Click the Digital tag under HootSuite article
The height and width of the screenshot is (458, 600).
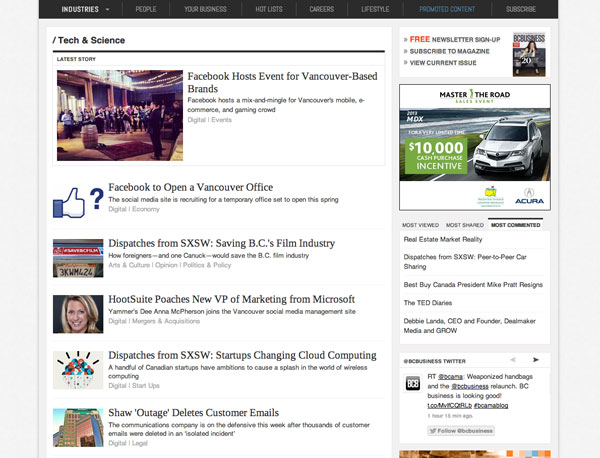pyautogui.click(x=117, y=321)
